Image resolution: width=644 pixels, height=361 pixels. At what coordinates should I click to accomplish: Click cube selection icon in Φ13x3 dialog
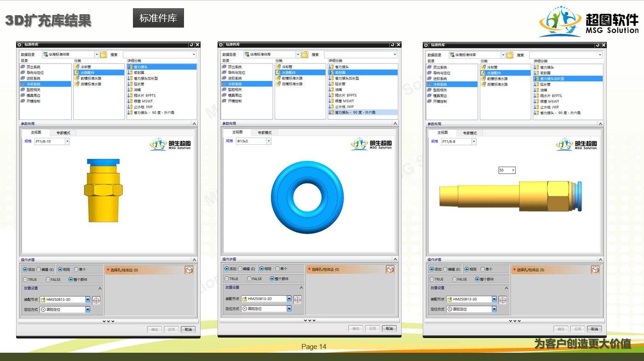tap(390, 269)
